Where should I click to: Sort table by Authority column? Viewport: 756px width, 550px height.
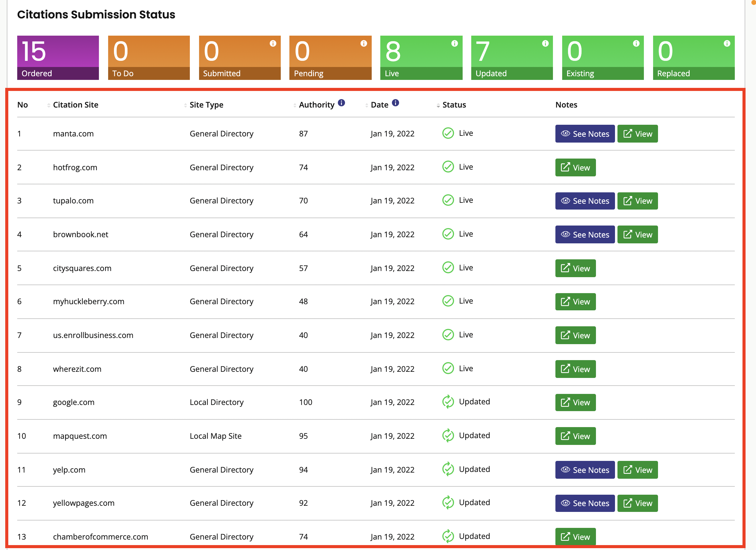tap(316, 105)
